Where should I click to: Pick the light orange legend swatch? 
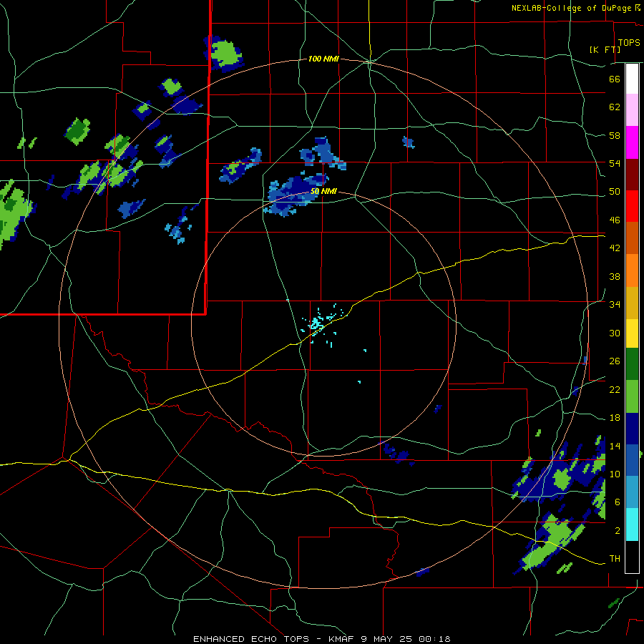click(632, 270)
